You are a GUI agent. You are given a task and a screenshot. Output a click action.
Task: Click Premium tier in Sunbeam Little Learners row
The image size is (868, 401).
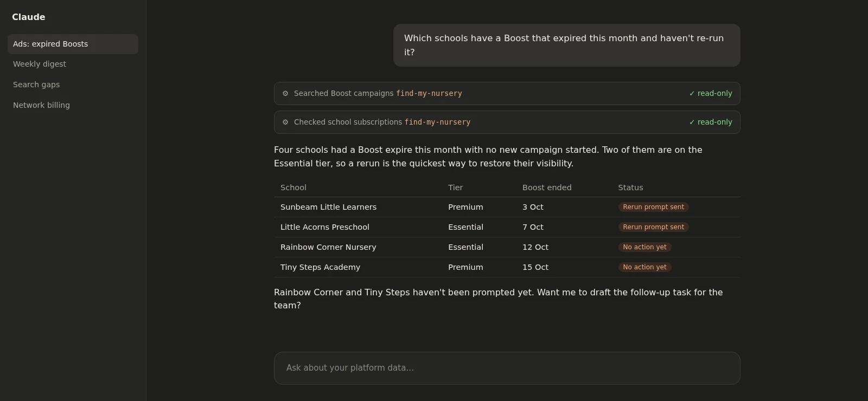pyautogui.click(x=465, y=207)
